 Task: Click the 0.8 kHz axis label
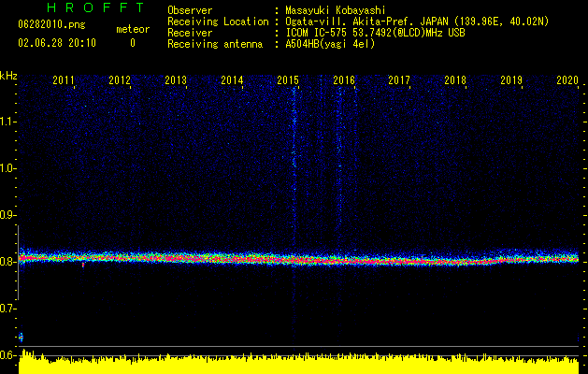[7, 262]
